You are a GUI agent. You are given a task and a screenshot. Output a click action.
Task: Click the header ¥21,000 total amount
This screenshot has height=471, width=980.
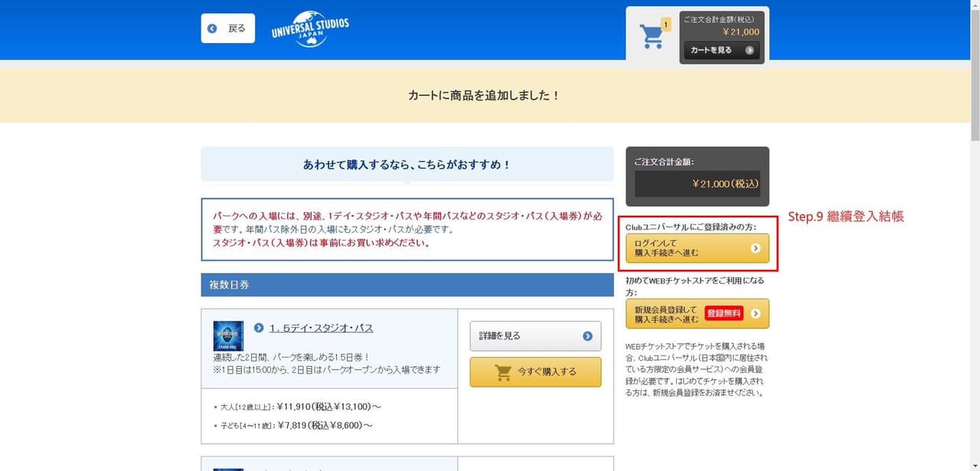click(x=741, y=32)
